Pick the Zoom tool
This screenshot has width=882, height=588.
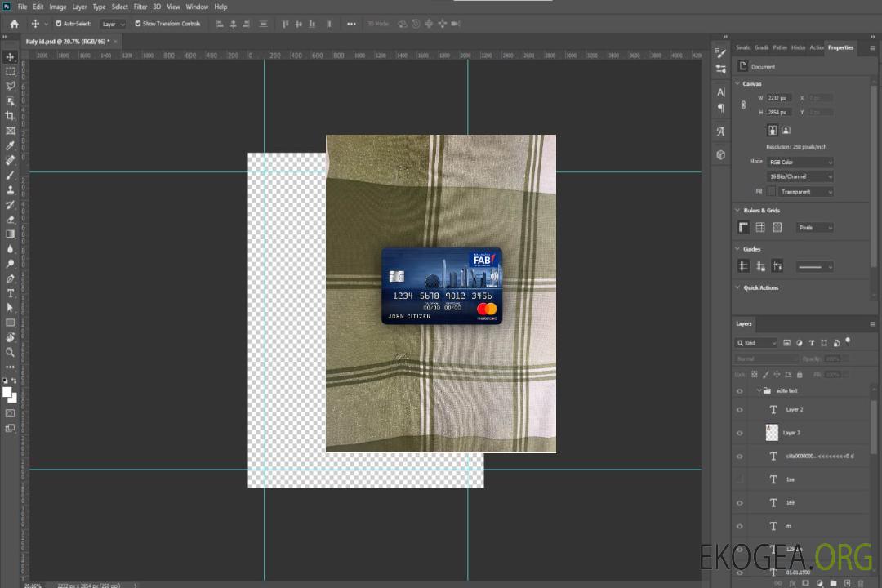[x=10, y=352]
